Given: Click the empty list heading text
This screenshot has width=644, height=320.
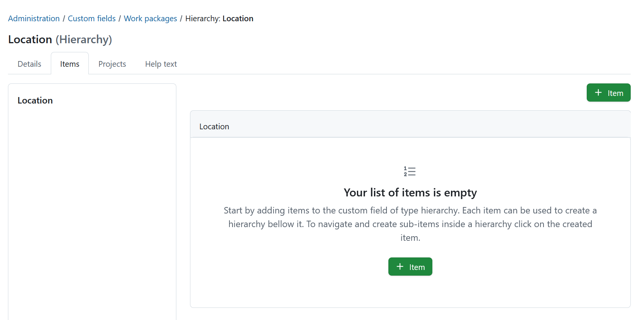Looking at the screenshot, I should coord(410,193).
